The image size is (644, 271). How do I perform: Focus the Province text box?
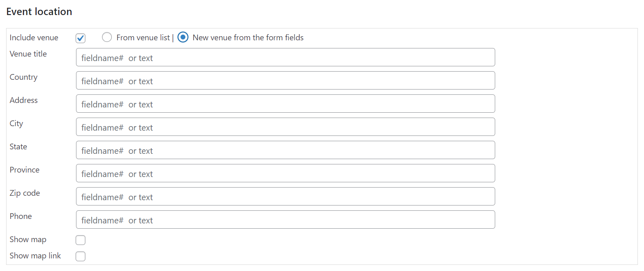click(x=285, y=173)
